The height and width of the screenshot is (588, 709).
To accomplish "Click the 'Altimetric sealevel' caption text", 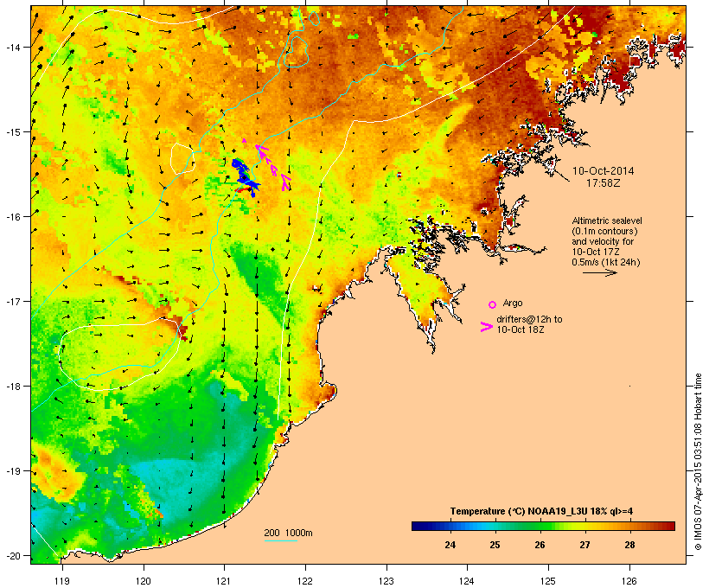I will tap(607, 220).
